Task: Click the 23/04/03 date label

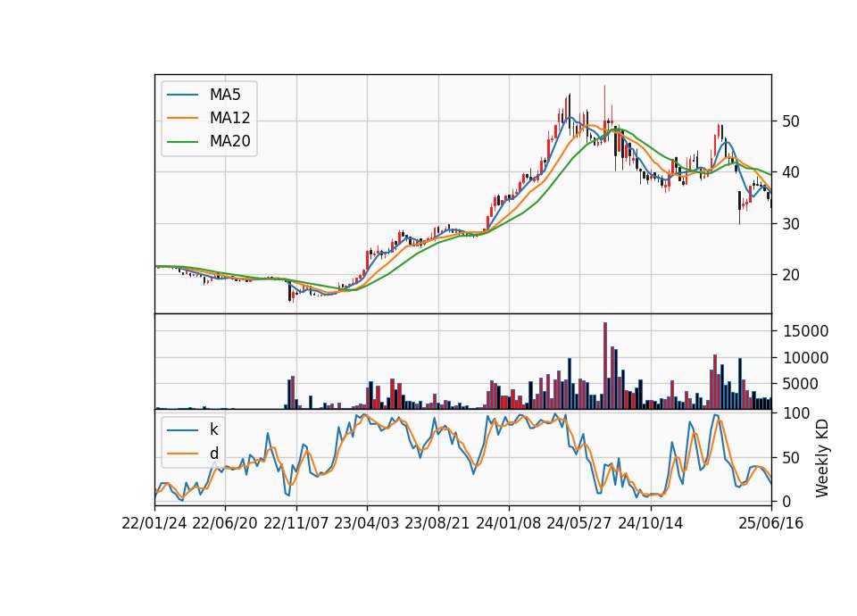Action: coord(367,523)
